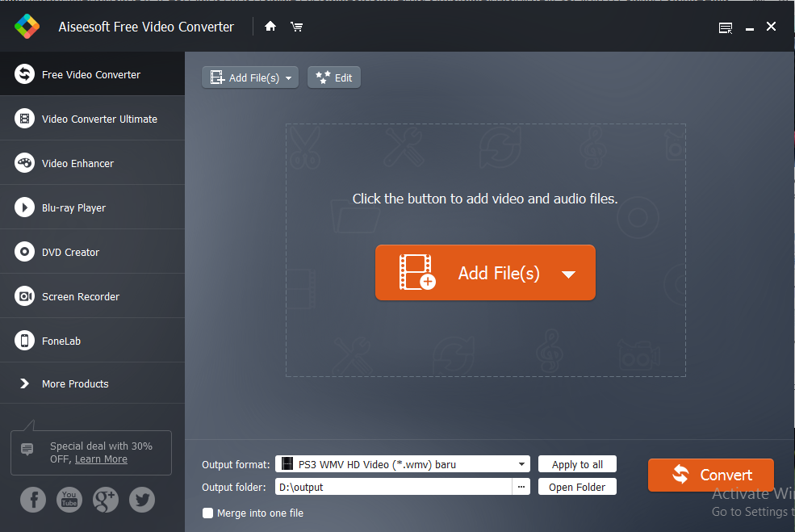The image size is (795, 532).
Task: Click the Home icon in title bar
Action: pyautogui.click(x=270, y=26)
